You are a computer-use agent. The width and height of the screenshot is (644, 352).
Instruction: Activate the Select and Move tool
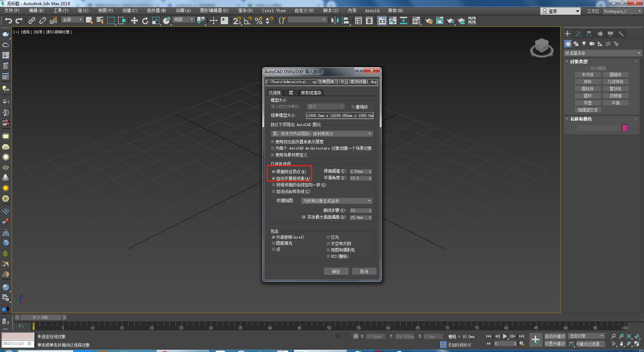click(134, 21)
